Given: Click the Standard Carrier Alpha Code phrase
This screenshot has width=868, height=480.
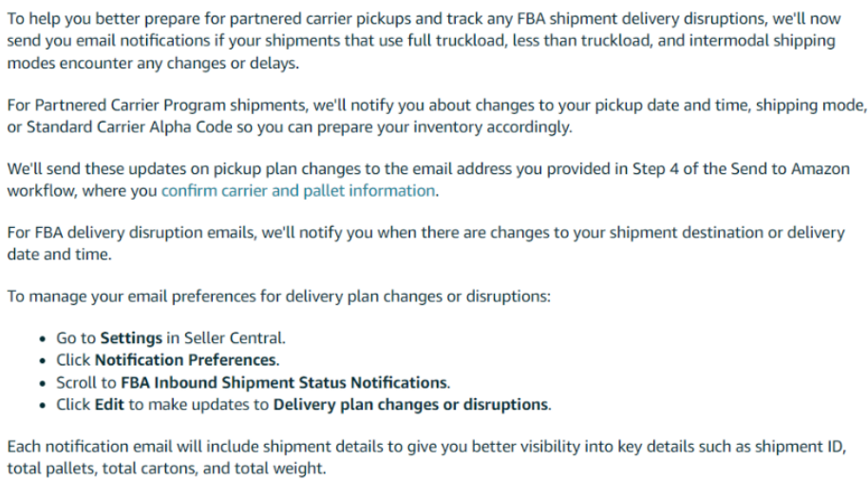Looking at the screenshot, I should (x=129, y=127).
